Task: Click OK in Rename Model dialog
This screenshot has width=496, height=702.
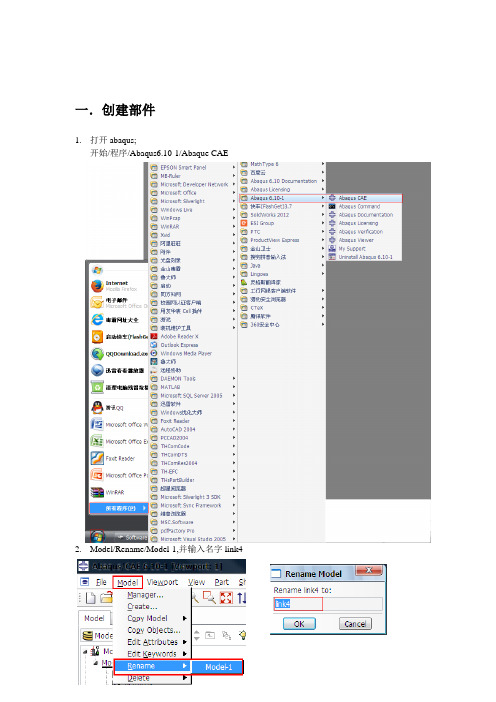Action: [x=299, y=624]
